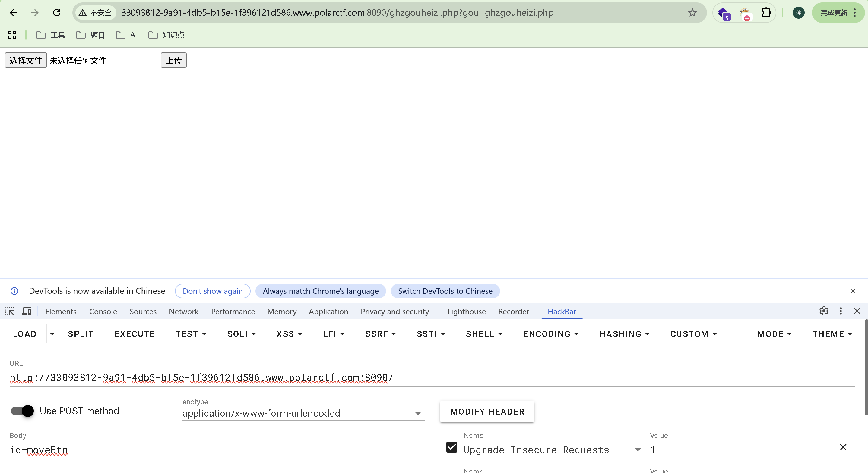Screen dimensions: 868x473
Task: Expand the header Name dropdown arrow
Action: click(x=638, y=450)
